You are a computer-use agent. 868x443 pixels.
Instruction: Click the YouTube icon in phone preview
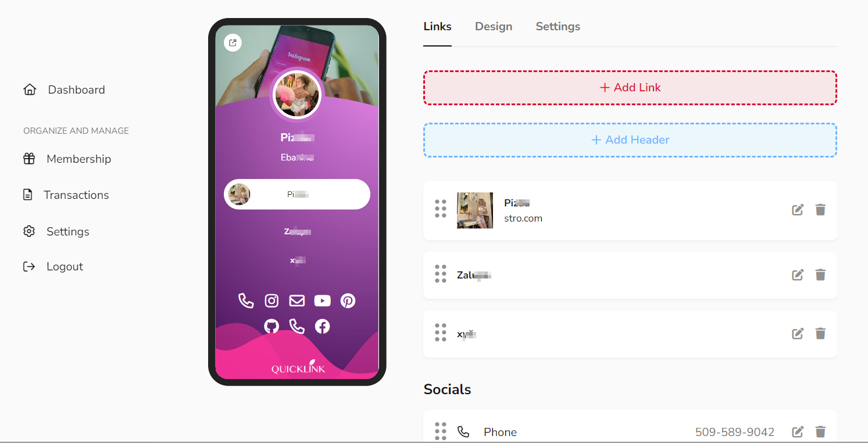pos(322,301)
